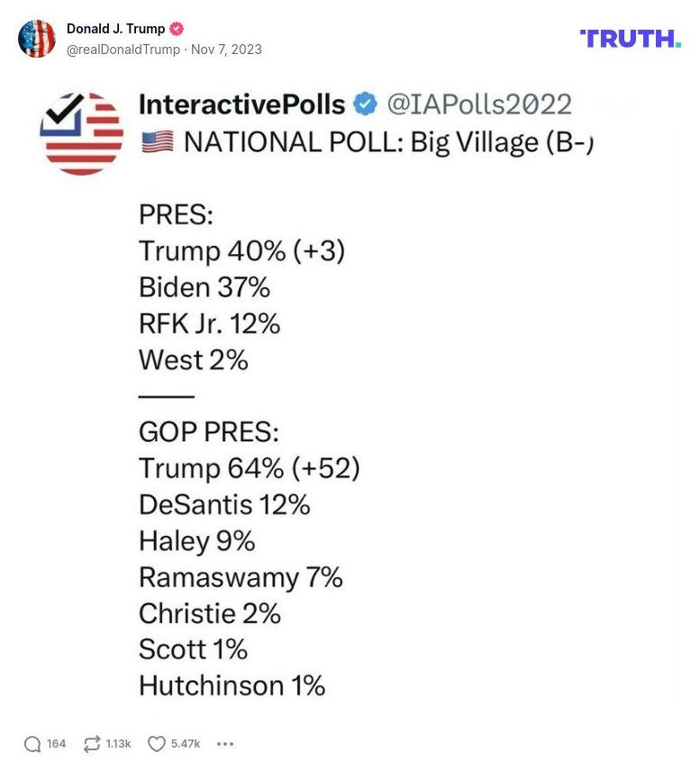Click the InteractivePolls display name
Viewport: 700px width, 771px height.
pos(240,104)
